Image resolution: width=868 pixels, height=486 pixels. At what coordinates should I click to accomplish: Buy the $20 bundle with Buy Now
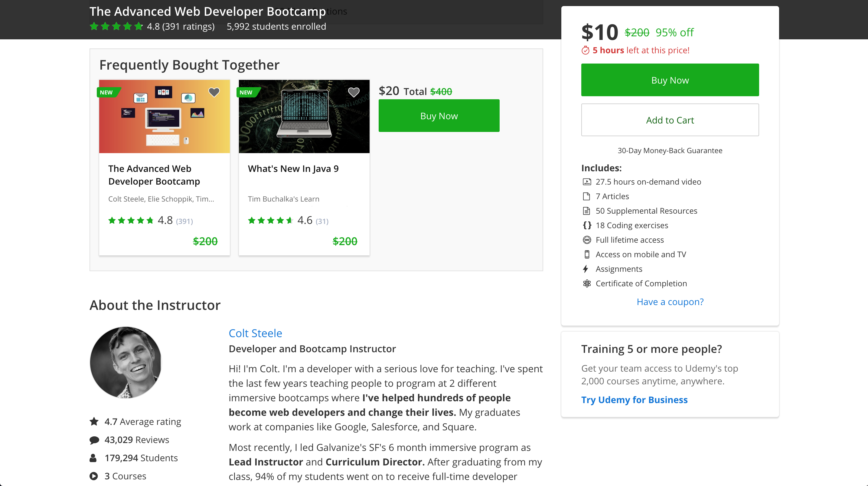[439, 116]
